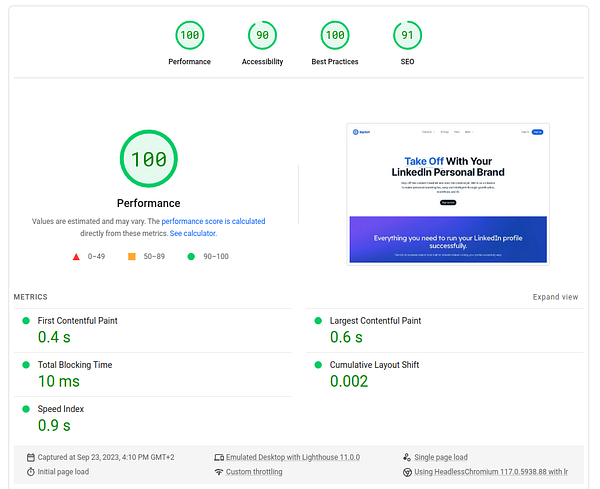Click the Wi-Fi icon next to Custom throttling
Image resolution: width=600 pixels, height=489 pixels.
point(218,472)
